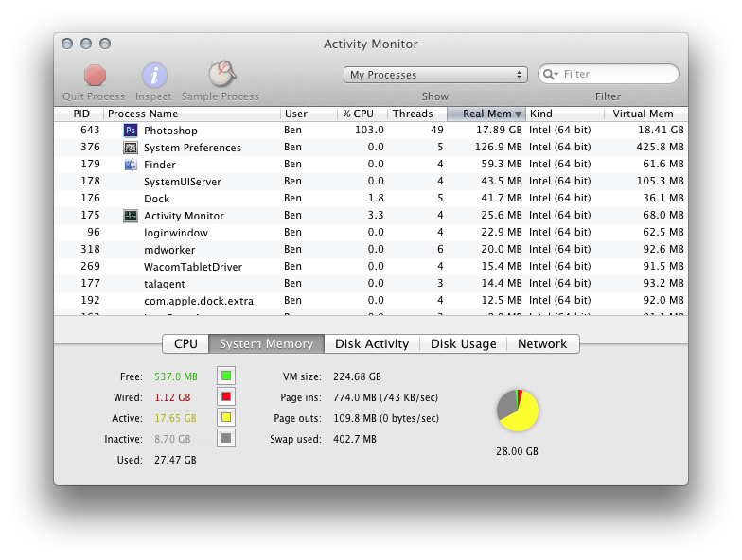Click System Preferences' 126.9 MB real memory
Image resolution: width=742 pixels, height=560 pixels.
tap(498, 147)
